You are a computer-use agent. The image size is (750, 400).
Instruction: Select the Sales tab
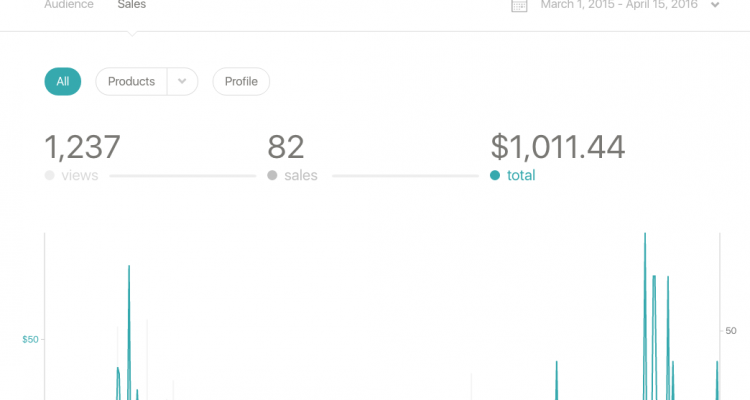tap(131, 5)
